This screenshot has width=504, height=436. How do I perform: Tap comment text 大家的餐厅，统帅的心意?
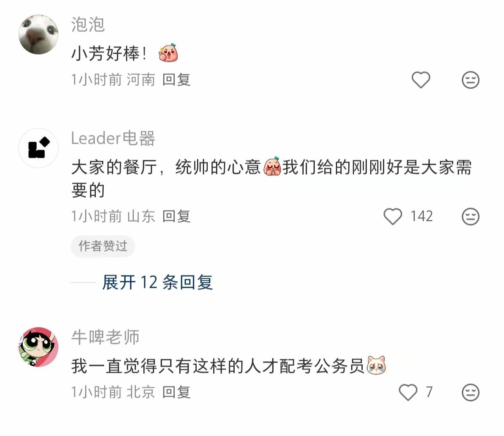(x=166, y=167)
